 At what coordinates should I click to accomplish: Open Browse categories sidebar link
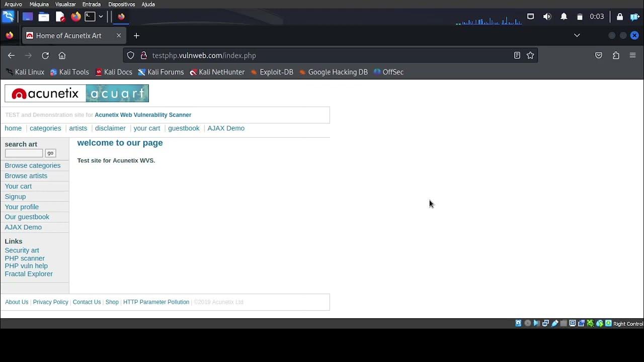[x=33, y=165]
